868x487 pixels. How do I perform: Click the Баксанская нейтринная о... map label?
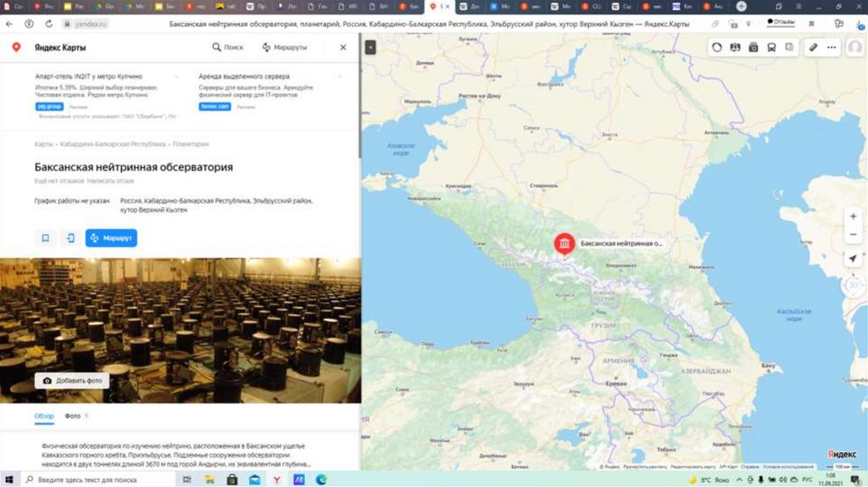[621, 243]
